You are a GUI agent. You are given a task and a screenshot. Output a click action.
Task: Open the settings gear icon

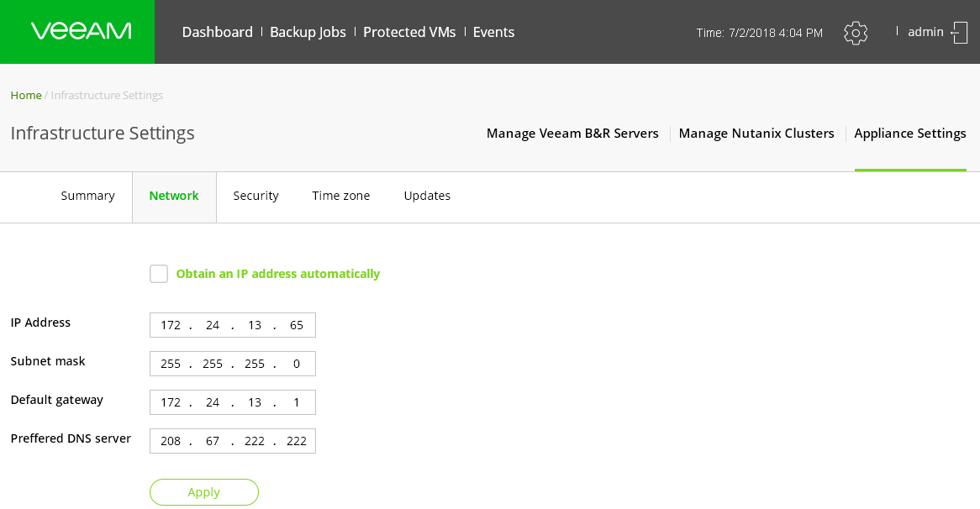pos(856,33)
